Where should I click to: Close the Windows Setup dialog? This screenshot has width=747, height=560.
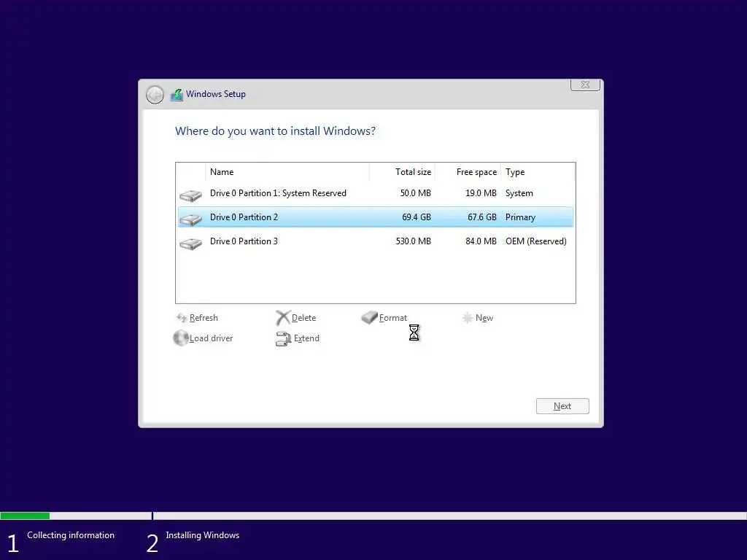[x=586, y=85]
